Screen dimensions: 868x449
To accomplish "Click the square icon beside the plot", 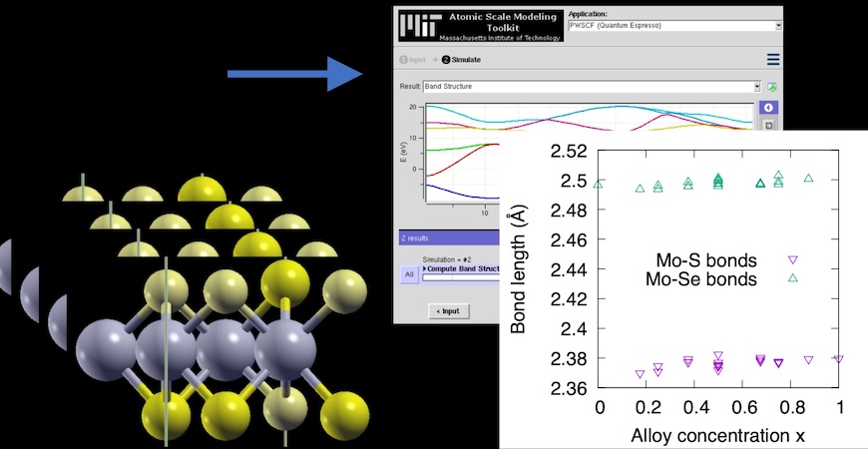I will pos(768,126).
